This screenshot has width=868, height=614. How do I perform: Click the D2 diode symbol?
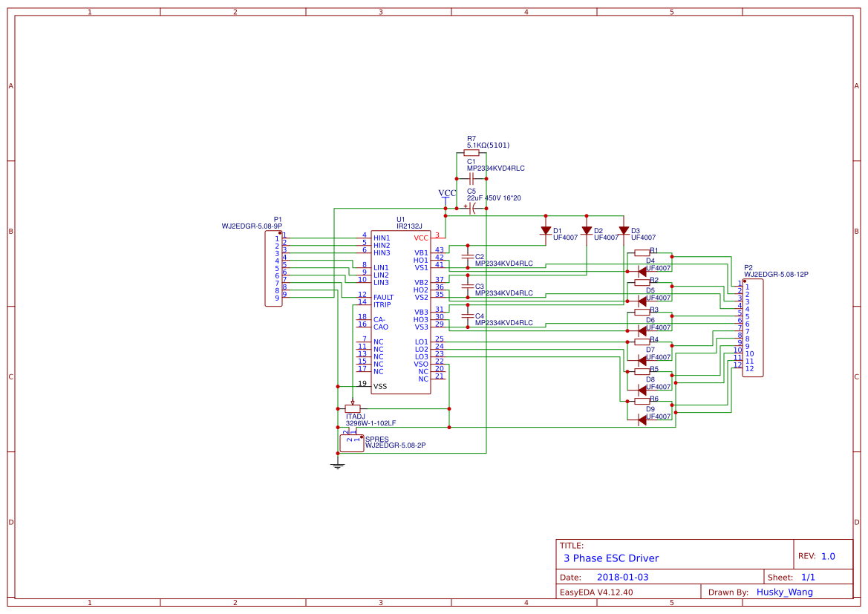coord(587,231)
